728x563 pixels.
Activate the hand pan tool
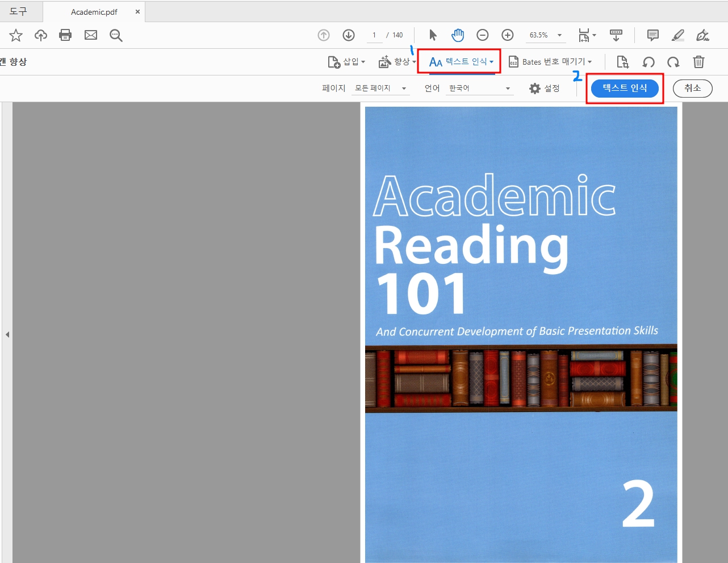[458, 35]
